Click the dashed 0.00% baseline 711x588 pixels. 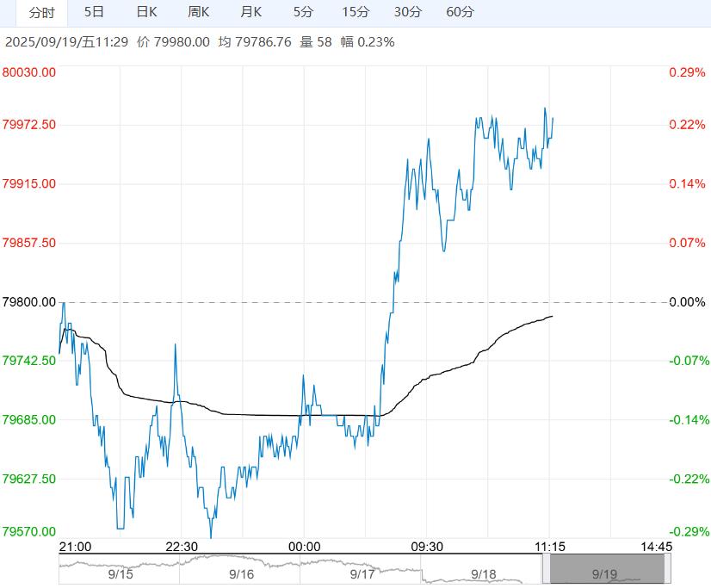point(258,302)
